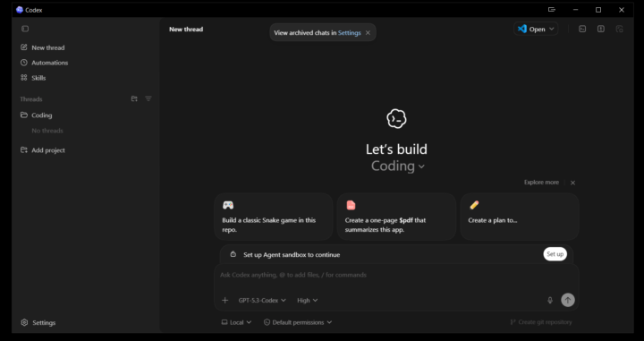Click the microphone dictation icon

click(x=550, y=301)
